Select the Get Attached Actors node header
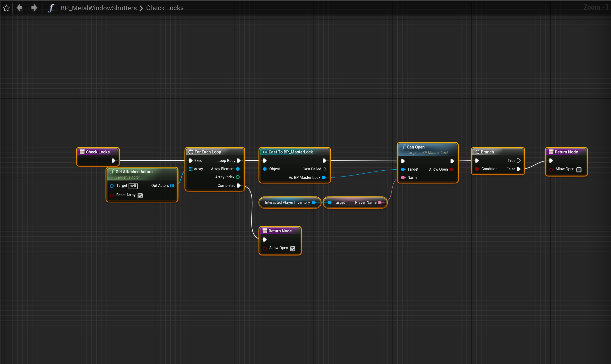Viewport: 611px width, 364px height. (134, 172)
